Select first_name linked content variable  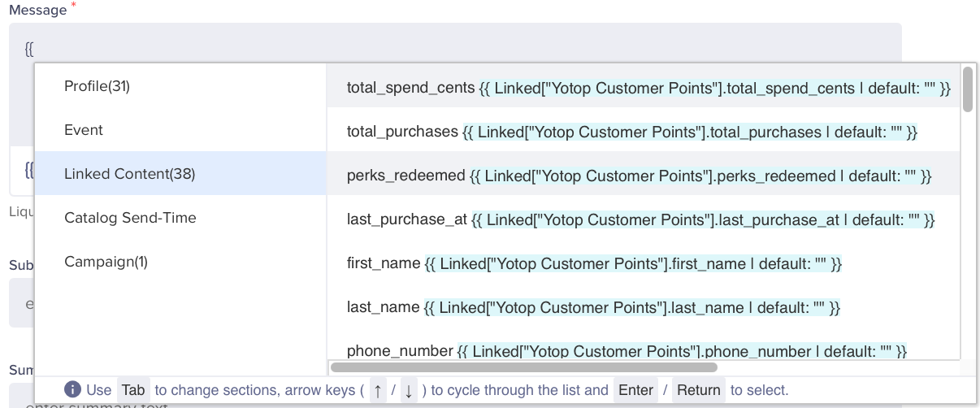[x=594, y=263]
